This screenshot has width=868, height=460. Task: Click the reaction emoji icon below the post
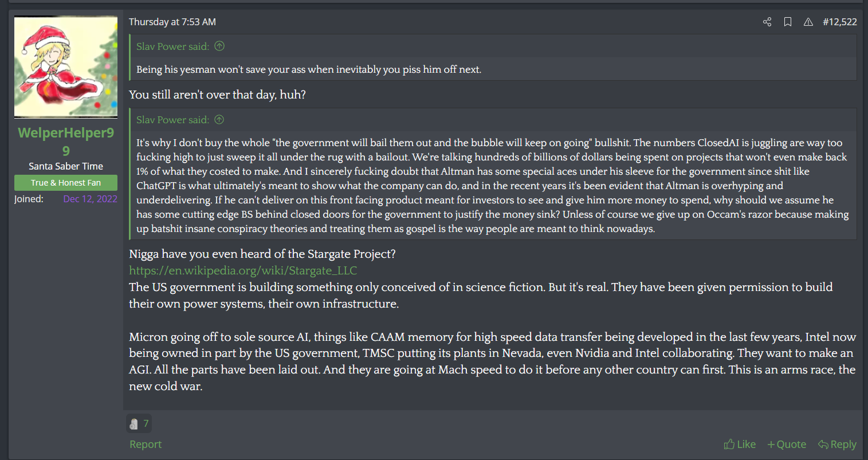[134, 423]
